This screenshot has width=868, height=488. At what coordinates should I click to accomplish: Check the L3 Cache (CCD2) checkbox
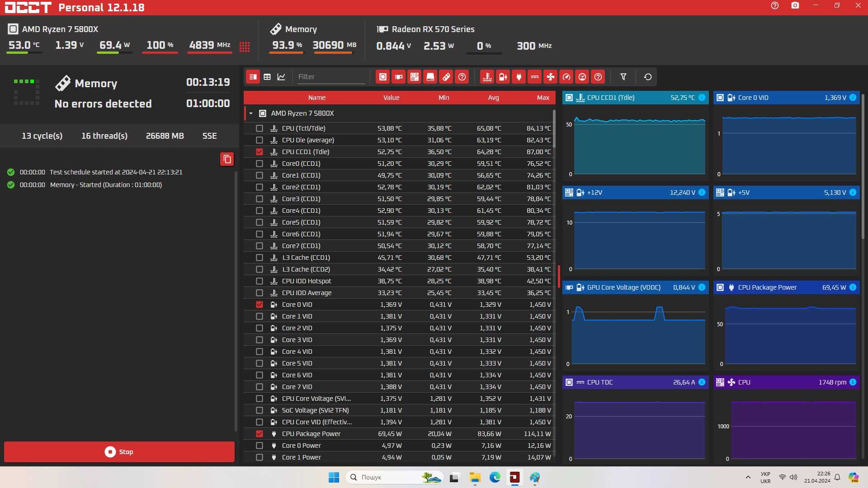[259, 269]
